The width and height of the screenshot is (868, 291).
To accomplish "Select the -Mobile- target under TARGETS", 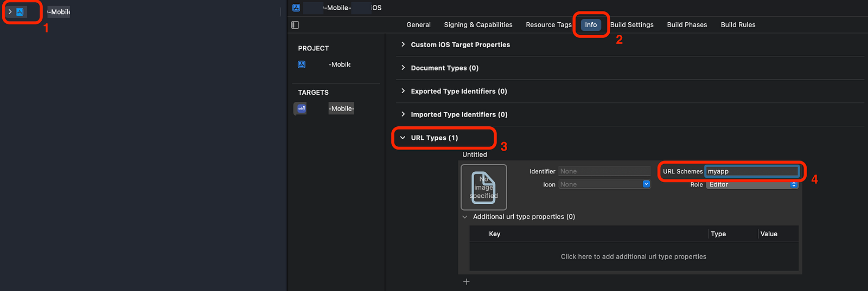I will pyautogui.click(x=341, y=108).
